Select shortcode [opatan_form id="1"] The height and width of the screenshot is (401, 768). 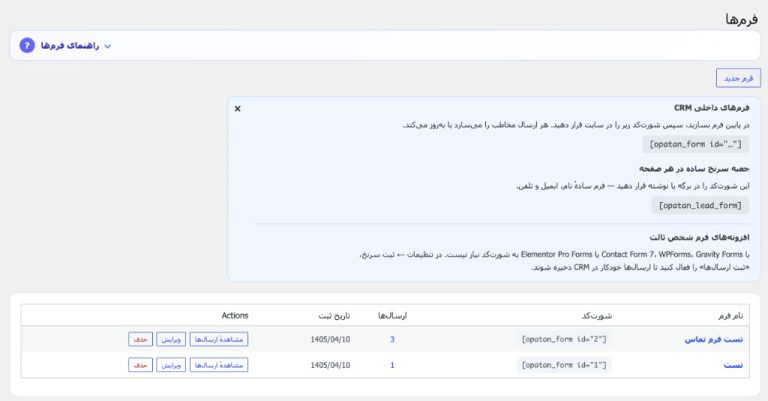point(564,365)
